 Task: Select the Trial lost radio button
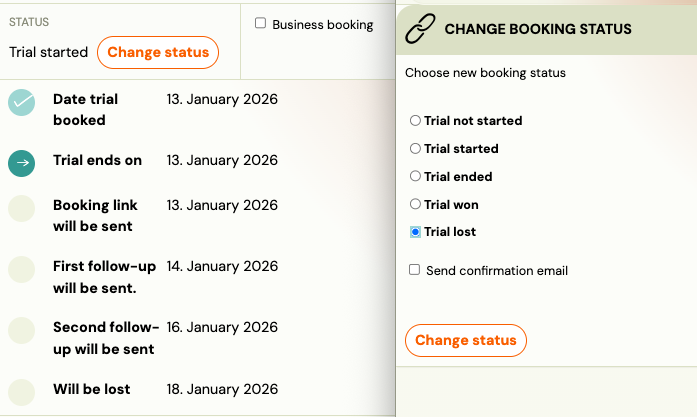(416, 232)
